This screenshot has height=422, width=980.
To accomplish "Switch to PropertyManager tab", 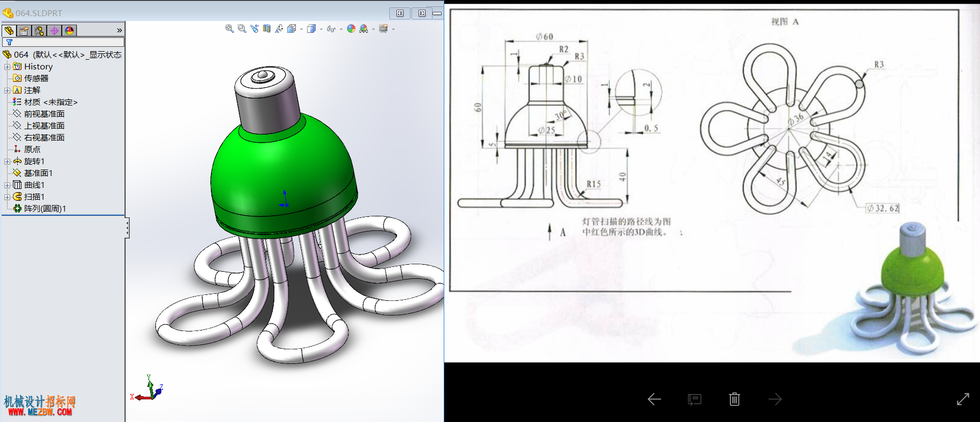I will coord(24,31).
